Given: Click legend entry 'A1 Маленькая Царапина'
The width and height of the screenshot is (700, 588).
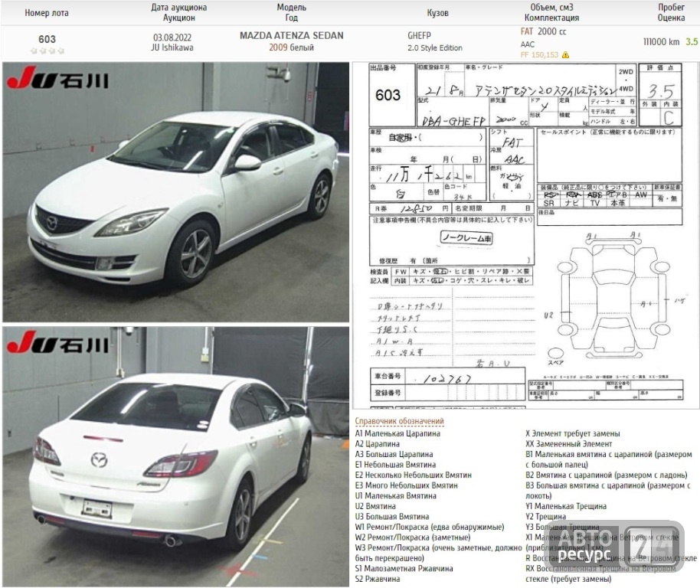Looking at the screenshot, I should tap(397, 433).
